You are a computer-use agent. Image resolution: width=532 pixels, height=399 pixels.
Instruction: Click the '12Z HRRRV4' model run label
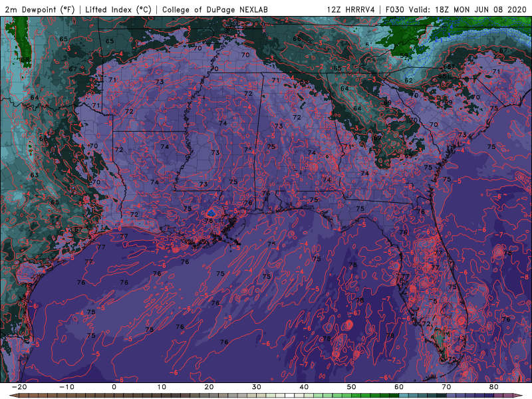pyautogui.click(x=351, y=9)
